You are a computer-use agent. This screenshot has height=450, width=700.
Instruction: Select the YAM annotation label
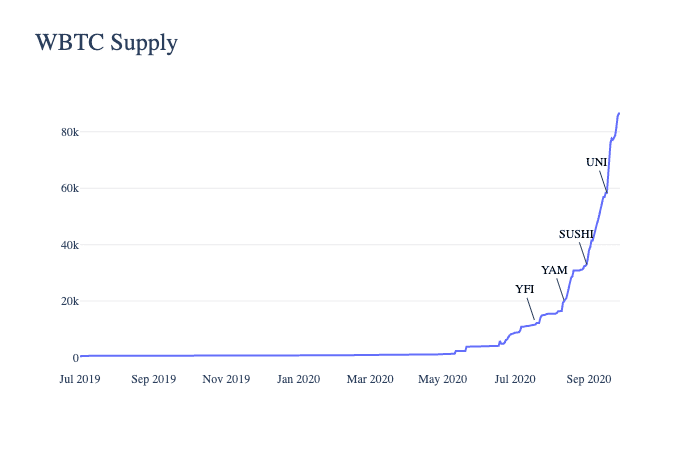click(x=554, y=270)
